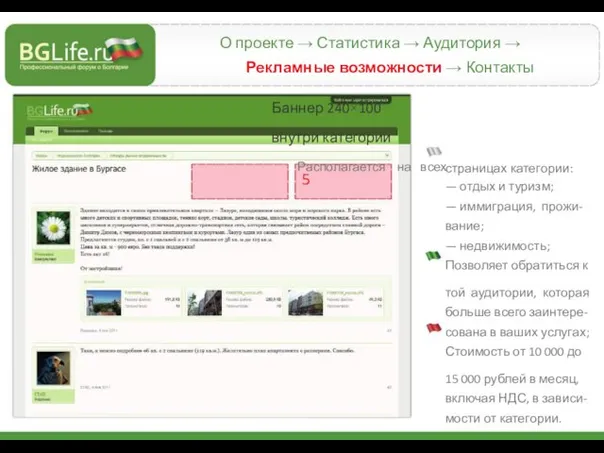Go to the 'Статистика' section
The height and width of the screenshot is (453, 604).
358,43
